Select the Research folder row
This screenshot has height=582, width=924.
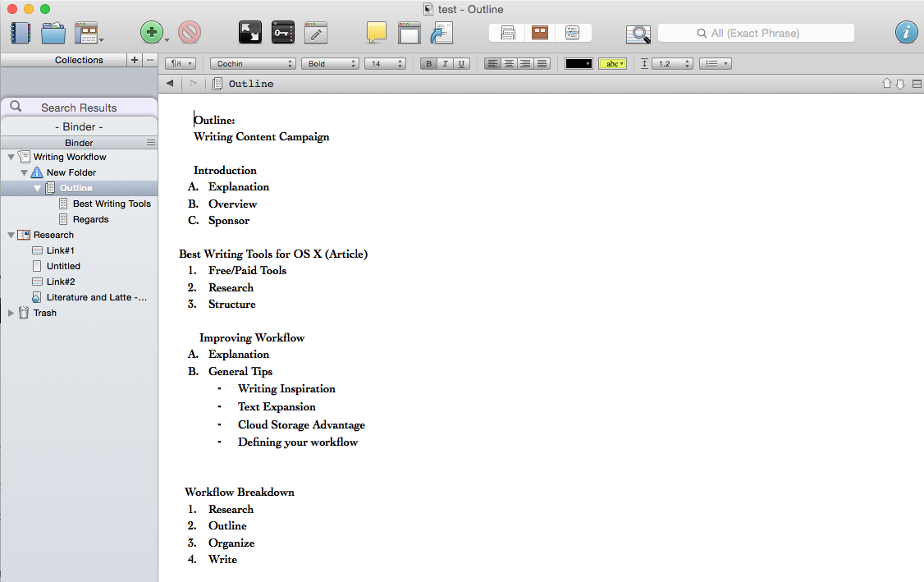pyautogui.click(x=79, y=235)
